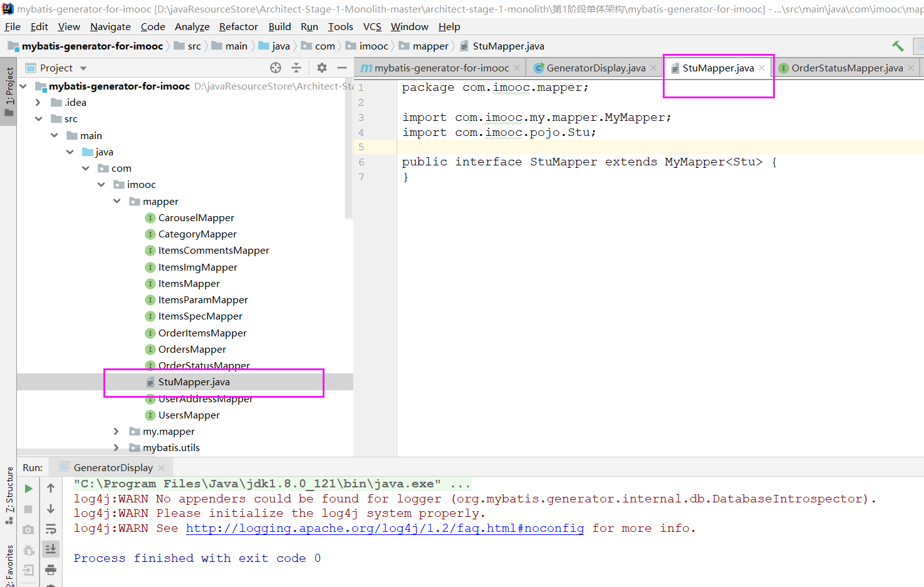Collapse the com package
Screen dimensions: 924x587
tap(85, 168)
